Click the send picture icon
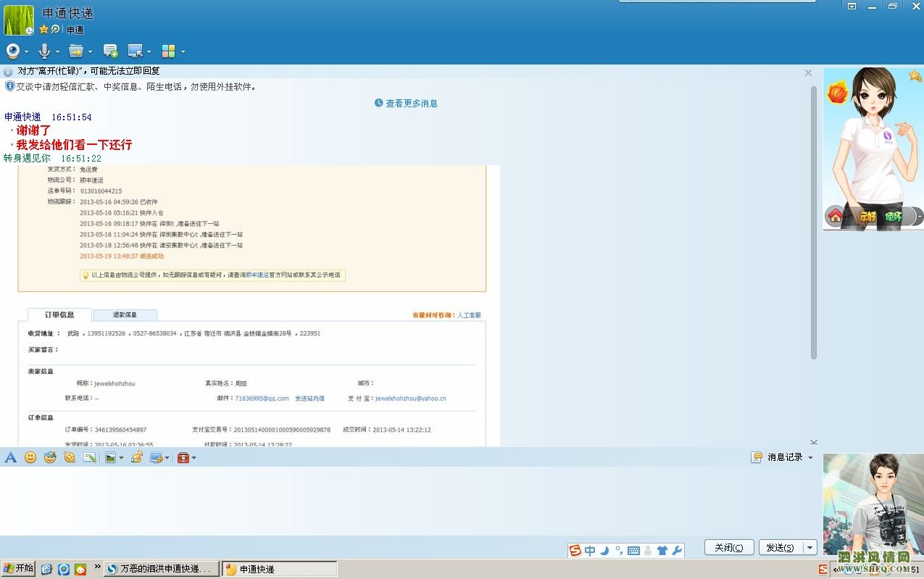Viewport: 924px width, 579px height. point(110,457)
